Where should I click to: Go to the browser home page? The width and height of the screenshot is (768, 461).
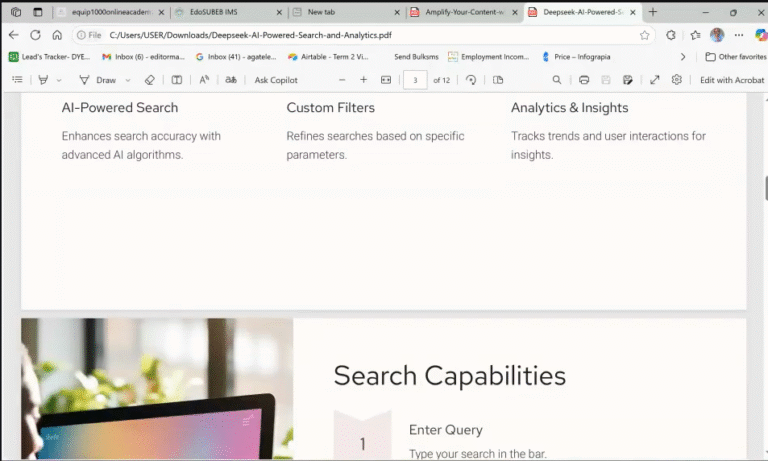coord(57,35)
